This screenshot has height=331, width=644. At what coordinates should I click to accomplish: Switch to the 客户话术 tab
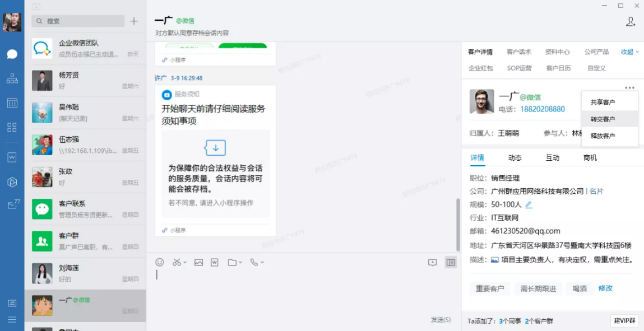point(519,52)
